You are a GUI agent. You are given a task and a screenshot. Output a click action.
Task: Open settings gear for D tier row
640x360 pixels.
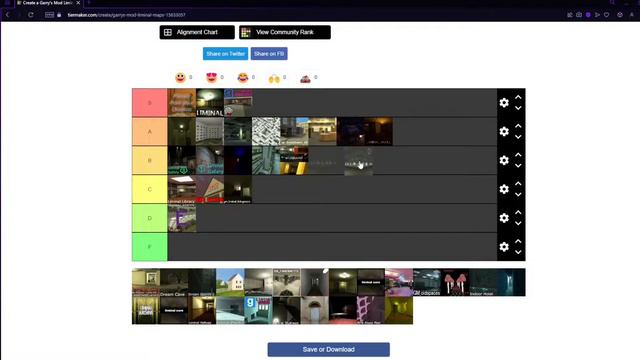504,218
